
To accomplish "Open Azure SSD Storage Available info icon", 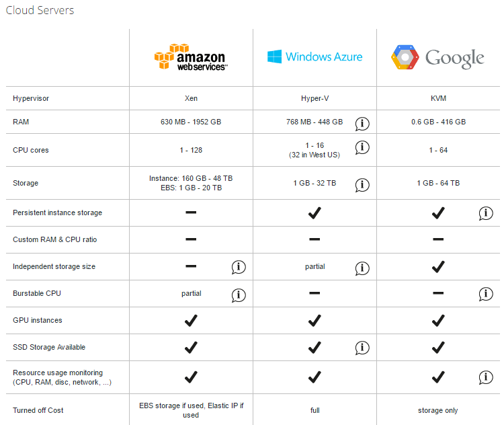I will click(x=362, y=348).
